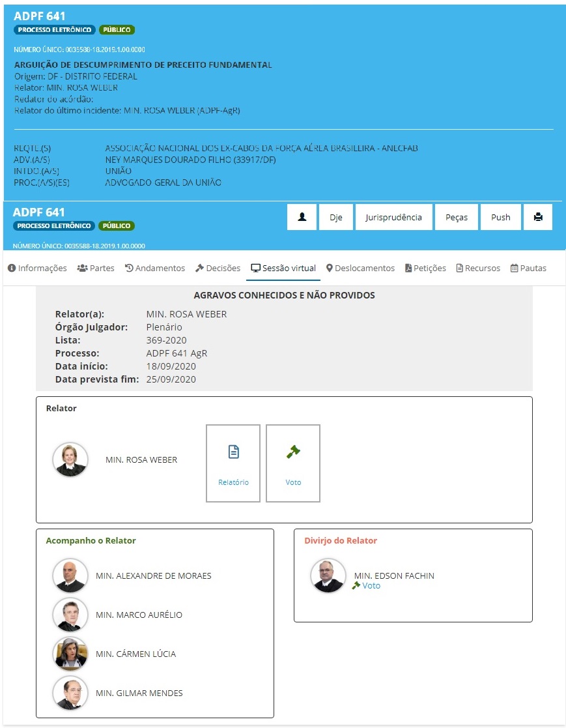Click Rosa Weber's portrait photo

(x=70, y=459)
